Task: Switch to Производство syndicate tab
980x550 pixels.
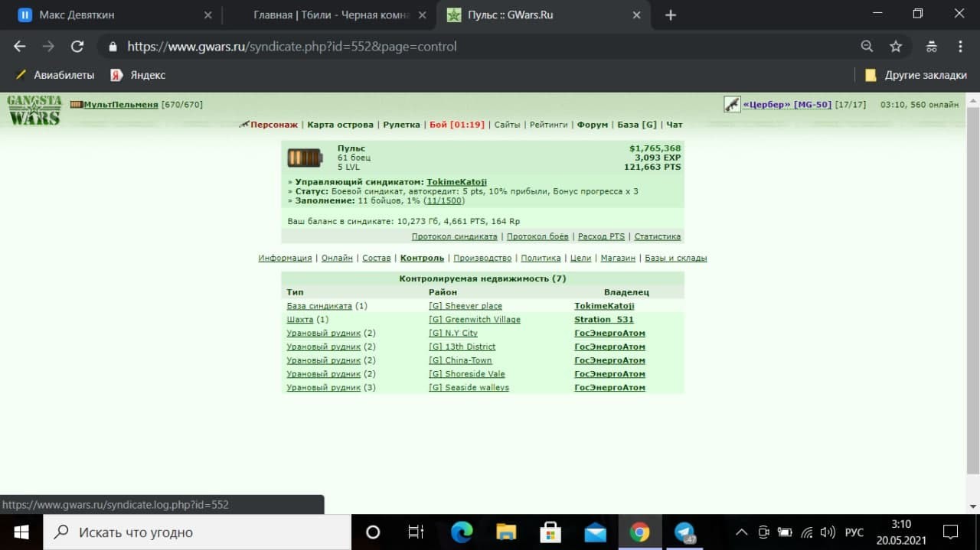Action: [482, 259]
